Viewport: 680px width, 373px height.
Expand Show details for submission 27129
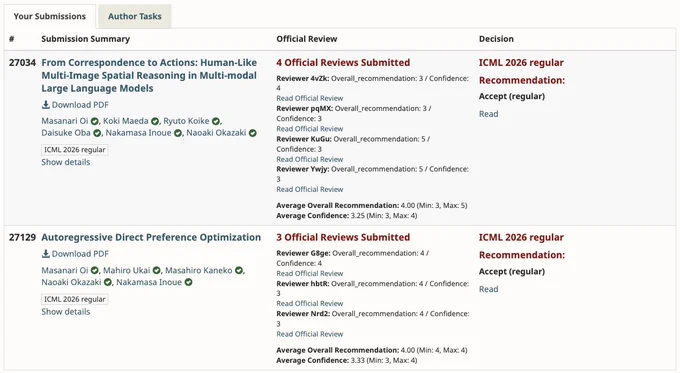click(x=65, y=311)
